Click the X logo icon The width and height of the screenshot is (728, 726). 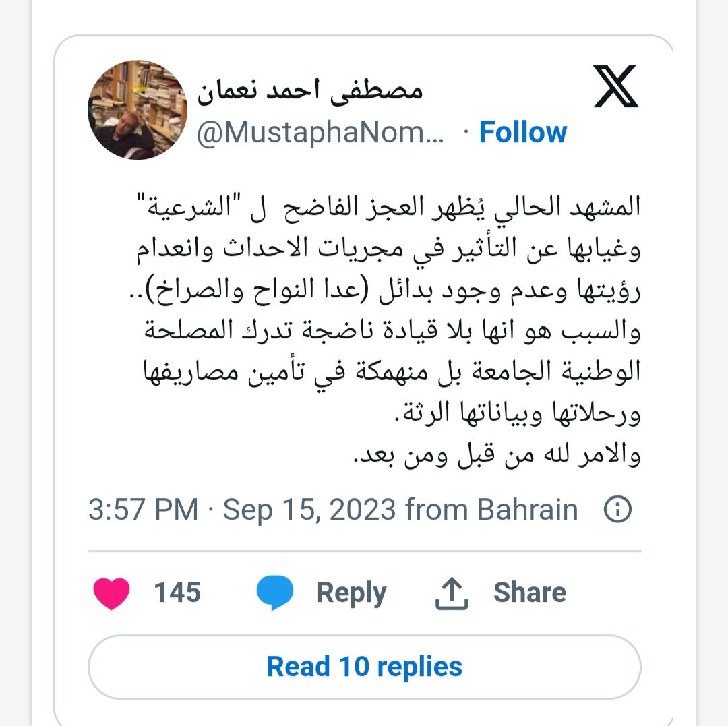tap(616, 86)
